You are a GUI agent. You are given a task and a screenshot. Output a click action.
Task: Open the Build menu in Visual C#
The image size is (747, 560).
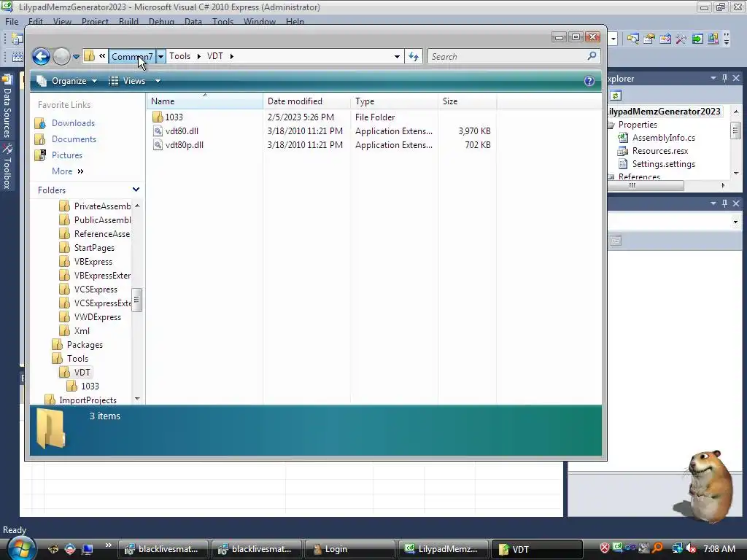[128, 21]
